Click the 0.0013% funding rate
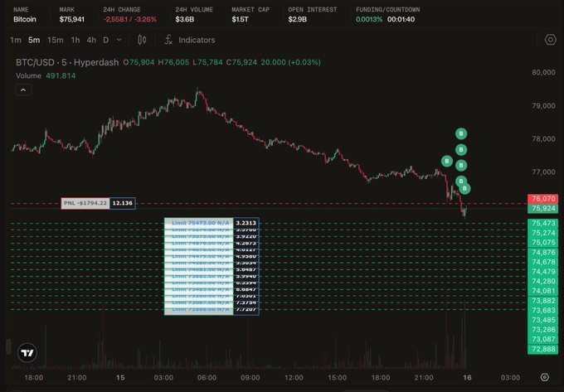Screen dimensions: 564x392 pos(369,19)
